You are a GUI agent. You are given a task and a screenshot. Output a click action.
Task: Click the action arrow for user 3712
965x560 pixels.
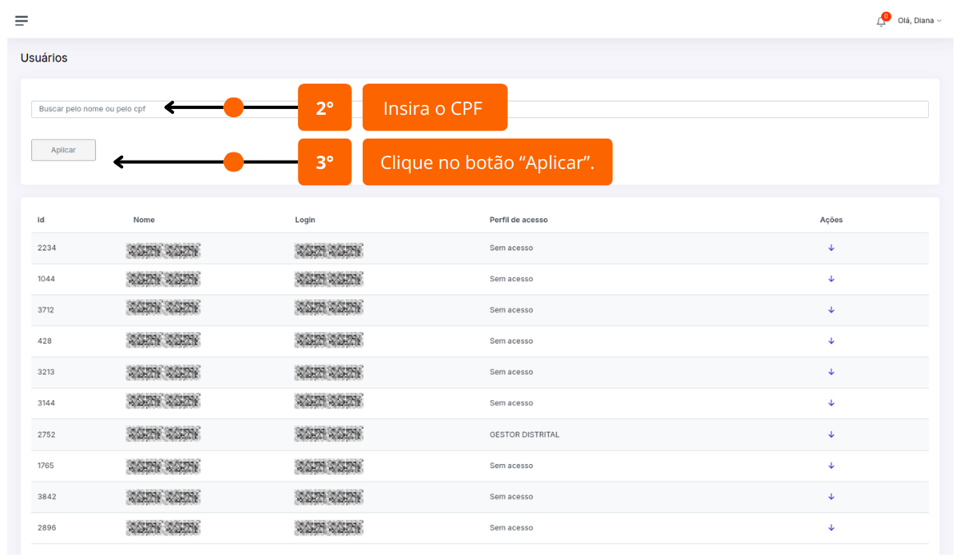point(830,310)
